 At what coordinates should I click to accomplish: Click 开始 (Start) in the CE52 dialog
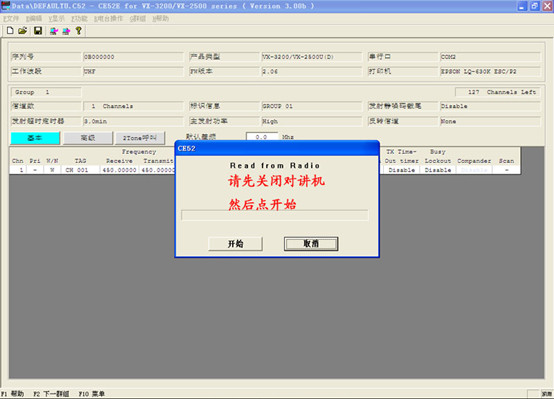coord(235,244)
